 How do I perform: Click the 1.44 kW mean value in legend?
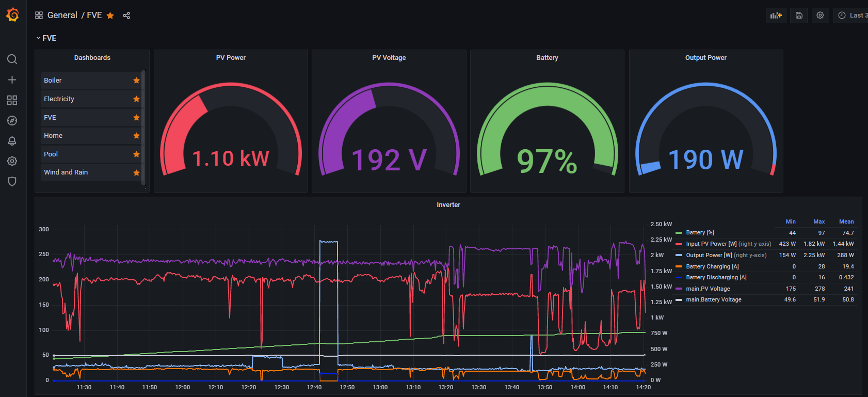(843, 244)
